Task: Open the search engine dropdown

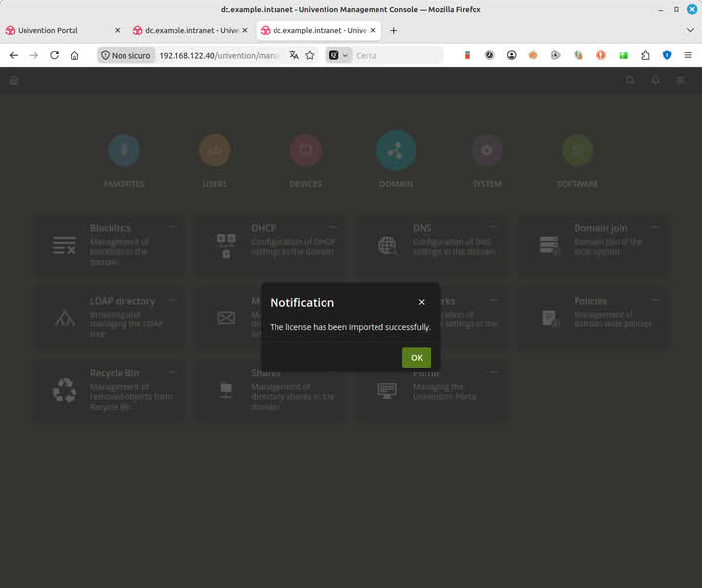Action: [339, 55]
